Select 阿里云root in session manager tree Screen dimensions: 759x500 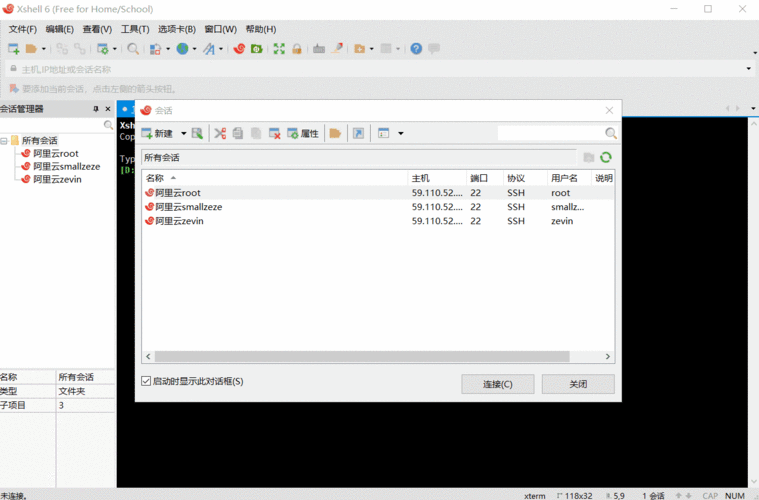pos(56,153)
